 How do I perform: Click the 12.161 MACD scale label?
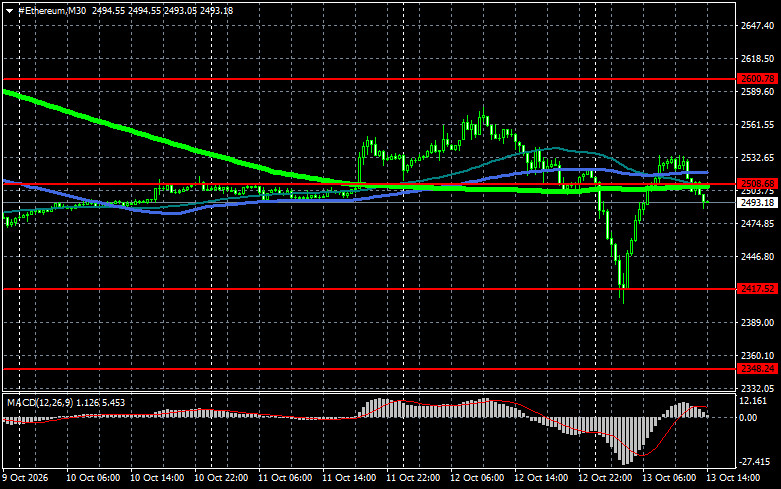tap(753, 401)
